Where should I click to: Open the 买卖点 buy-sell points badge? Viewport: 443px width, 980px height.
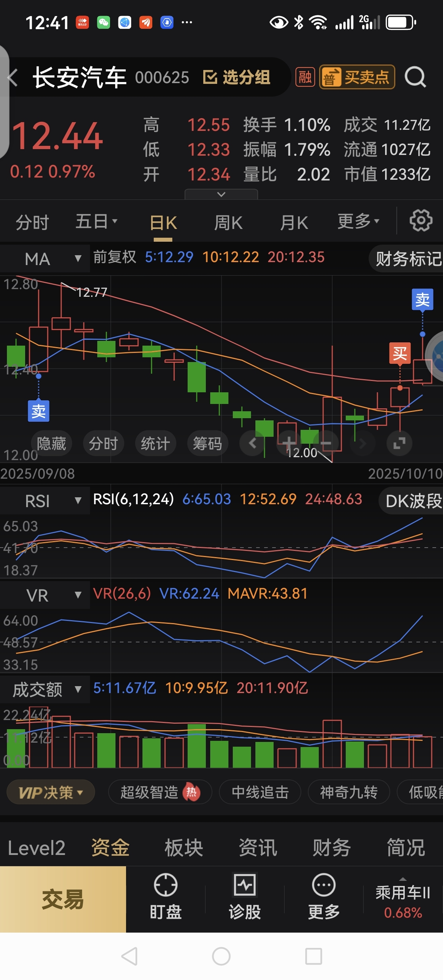click(x=357, y=77)
